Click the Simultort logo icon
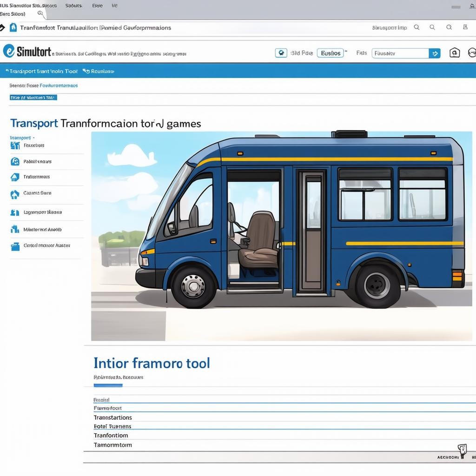This screenshot has height=476, width=476. tap(9, 51)
